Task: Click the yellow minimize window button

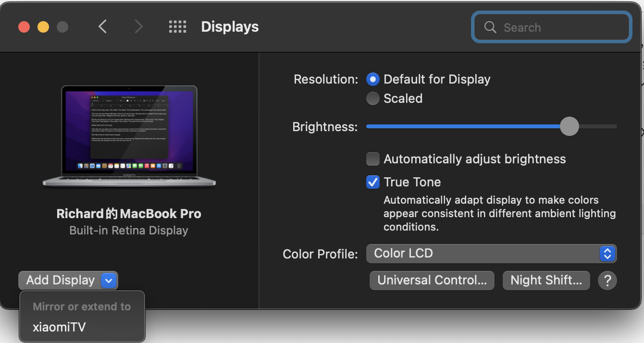Action: 43,27
